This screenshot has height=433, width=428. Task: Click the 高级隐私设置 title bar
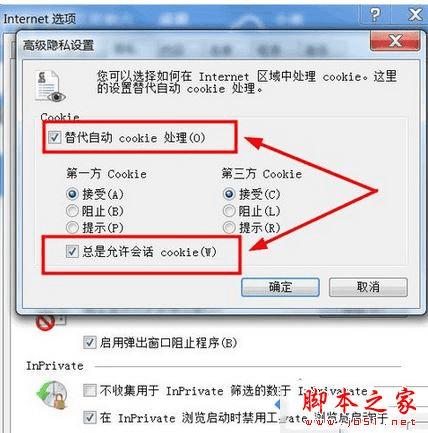193,45
